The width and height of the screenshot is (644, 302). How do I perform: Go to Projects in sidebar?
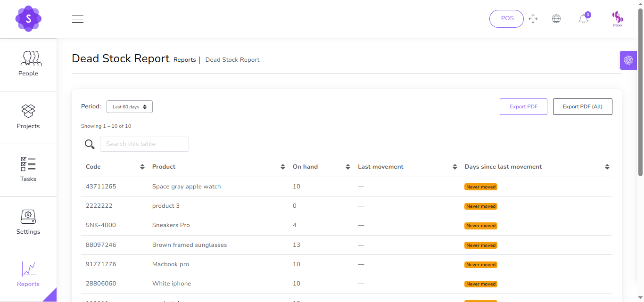28,117
